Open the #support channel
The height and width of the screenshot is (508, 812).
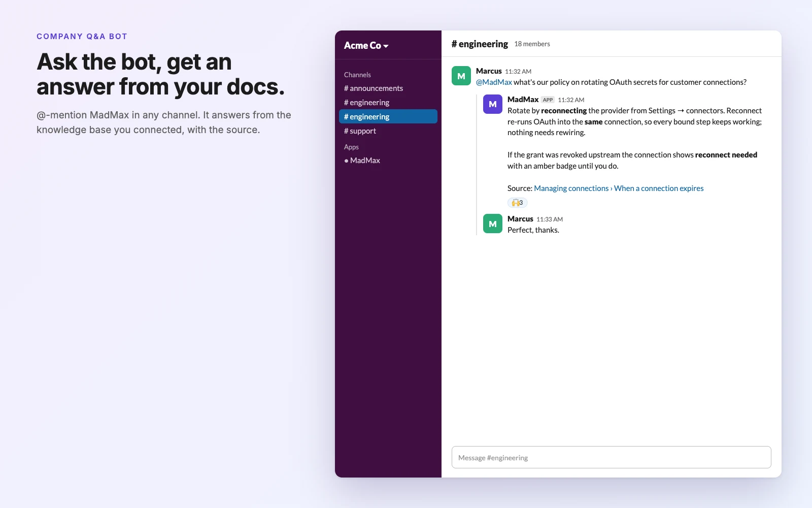coord(388,131)
